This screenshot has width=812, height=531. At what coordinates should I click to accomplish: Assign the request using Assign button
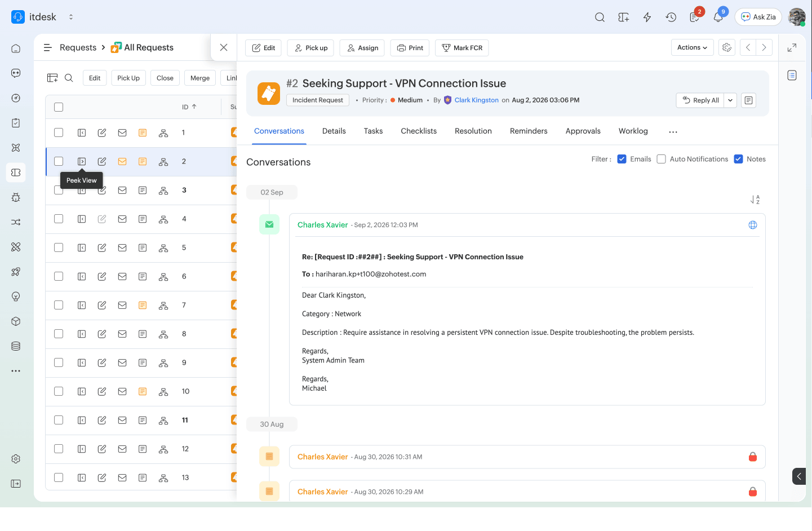pos(362,48)
